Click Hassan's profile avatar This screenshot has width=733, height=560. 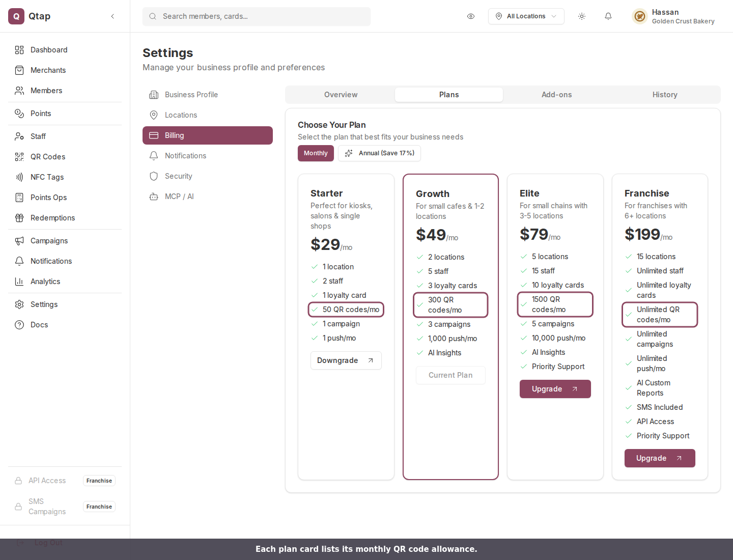click(x=640, y=16)
